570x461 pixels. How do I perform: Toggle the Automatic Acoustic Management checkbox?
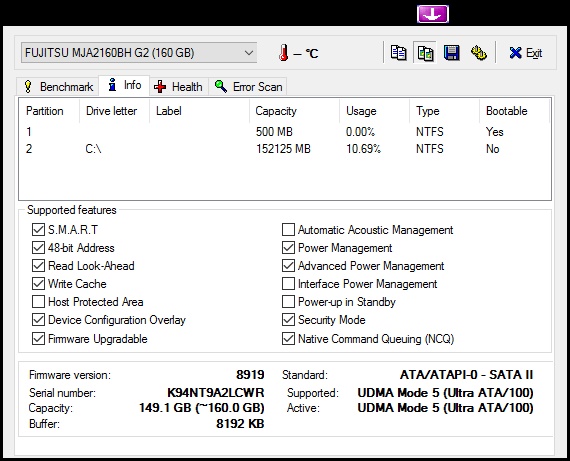click(288, 230)
